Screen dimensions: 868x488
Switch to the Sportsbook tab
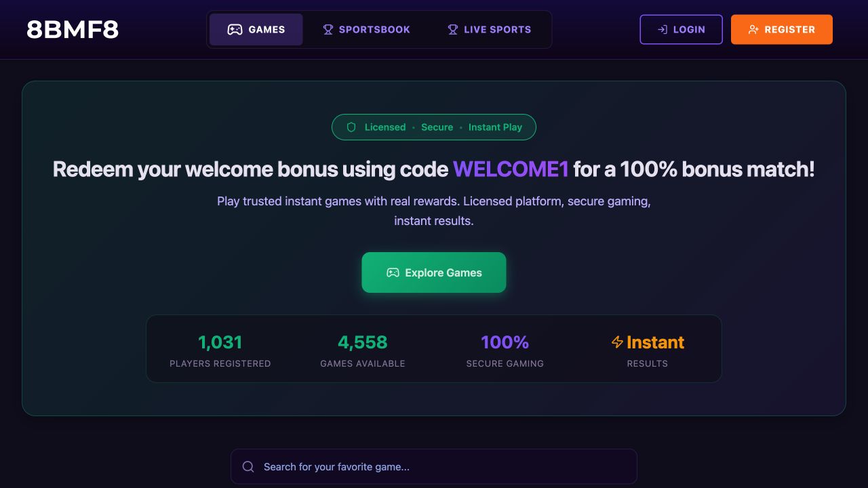tap(366, 30)
